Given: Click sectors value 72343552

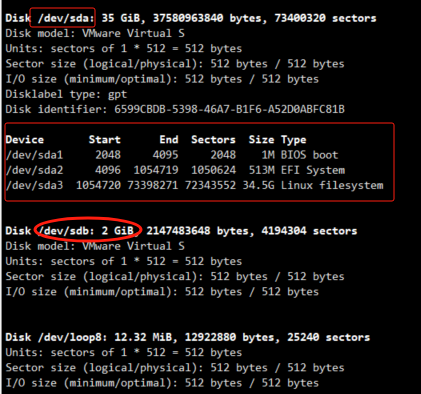Looking at the screenshot, I should pos(210,185).
